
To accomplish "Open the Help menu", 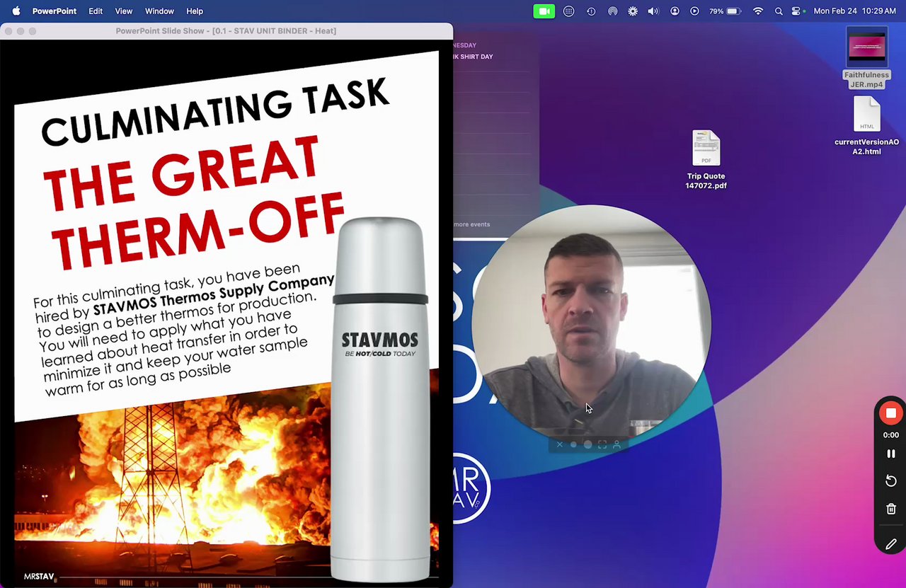I will (195, 11).
